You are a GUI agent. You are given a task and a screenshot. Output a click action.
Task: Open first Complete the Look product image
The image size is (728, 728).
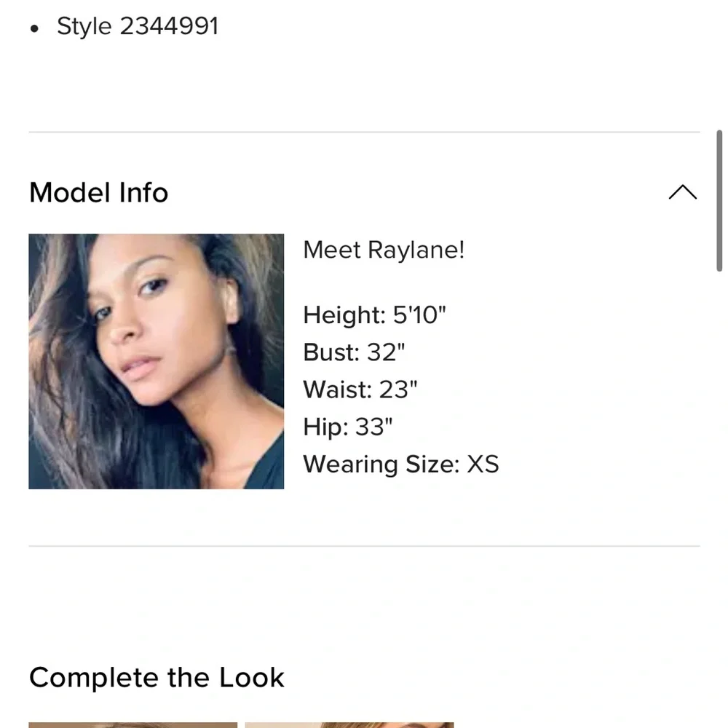pos(132,724)
